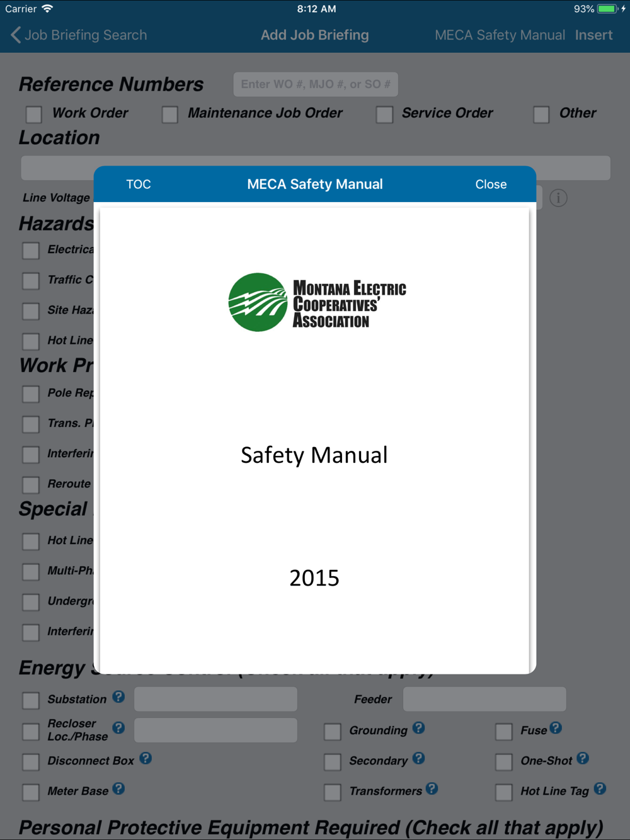The image size is (630, 840).
Task: Toggle the Recloser Loc./Phase checkbox
Action: pos(31,731)
